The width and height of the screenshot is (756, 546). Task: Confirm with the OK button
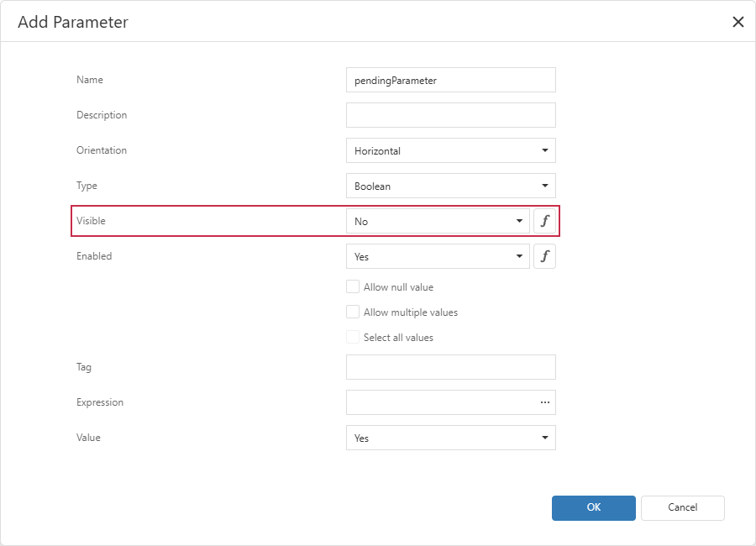pyautogui.click(x=594, y=508)
